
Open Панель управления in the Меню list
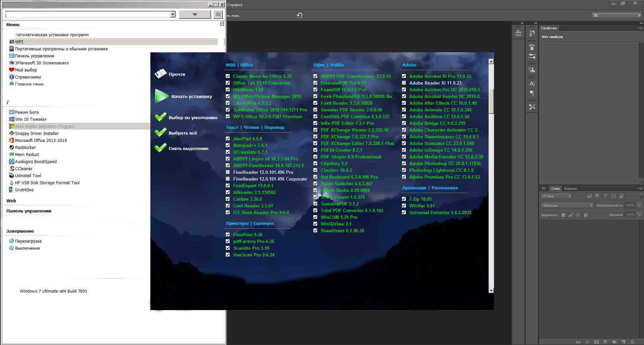point(34,56)
